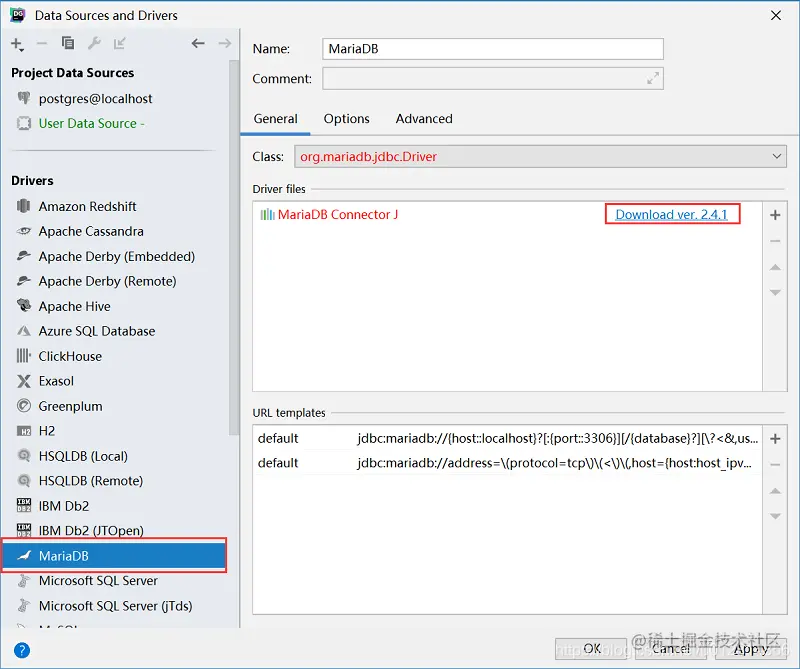Viewport: 800px width, 669px height.
Task: Go forward with the right arrow
Action: [x=224, y=43]
